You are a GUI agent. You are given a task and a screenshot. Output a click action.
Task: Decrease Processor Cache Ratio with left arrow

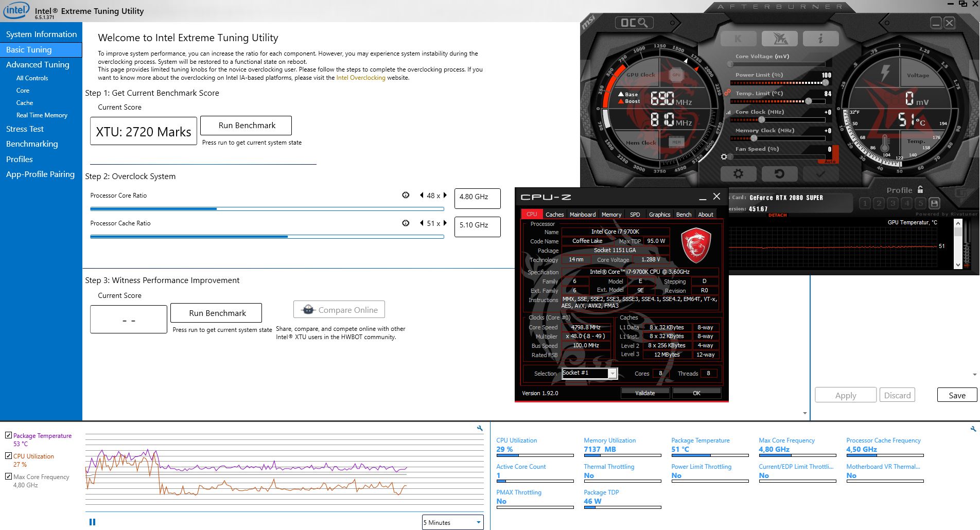coord(422,223)
